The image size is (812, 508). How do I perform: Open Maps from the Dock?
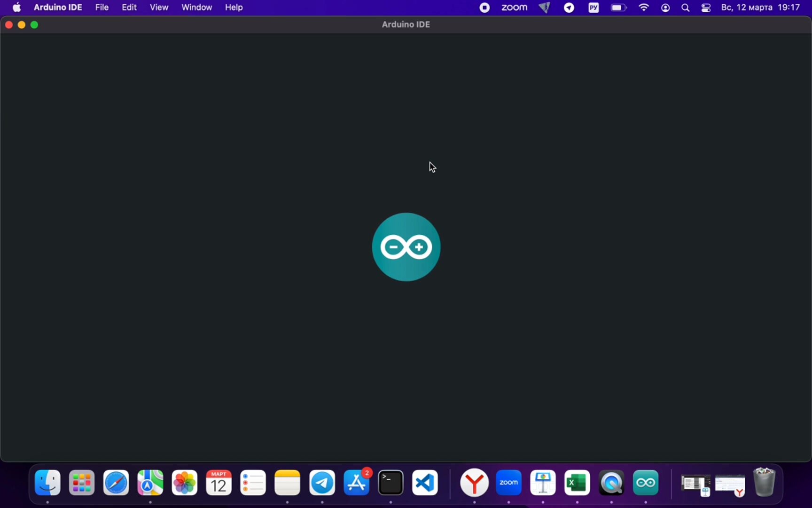pyautogui.click(x=150, y=483)
